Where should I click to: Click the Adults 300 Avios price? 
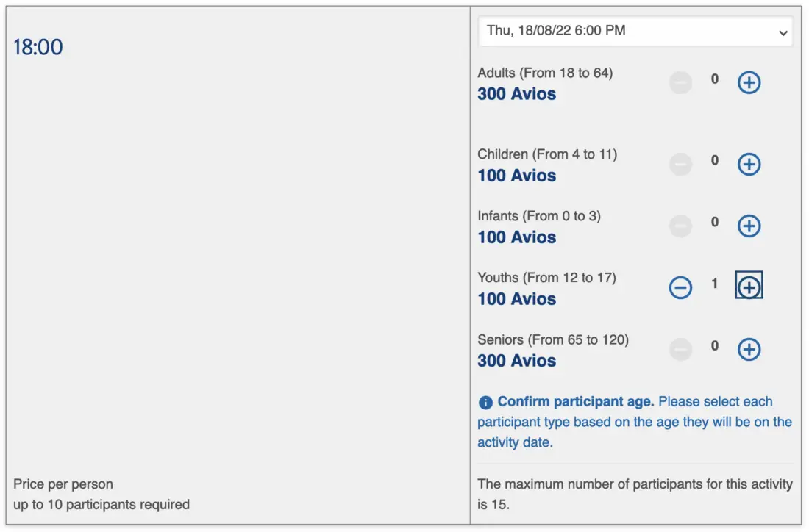tap(517, 94)
